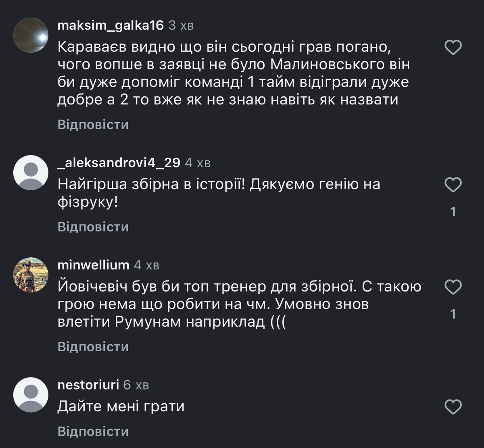The width and height of the screenshot is (484, 448).
Task: Select the 'Найгірша збірна в історії' comment text
Action: click(219, 193)
